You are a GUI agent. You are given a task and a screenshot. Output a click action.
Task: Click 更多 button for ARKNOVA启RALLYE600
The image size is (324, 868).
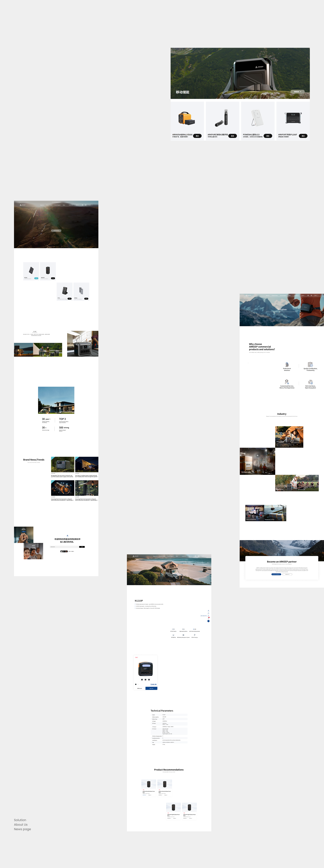[x=197, y=136]
